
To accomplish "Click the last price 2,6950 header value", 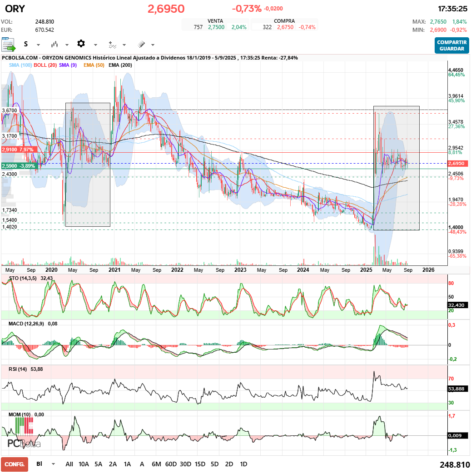I will click(x=166, y=9).
